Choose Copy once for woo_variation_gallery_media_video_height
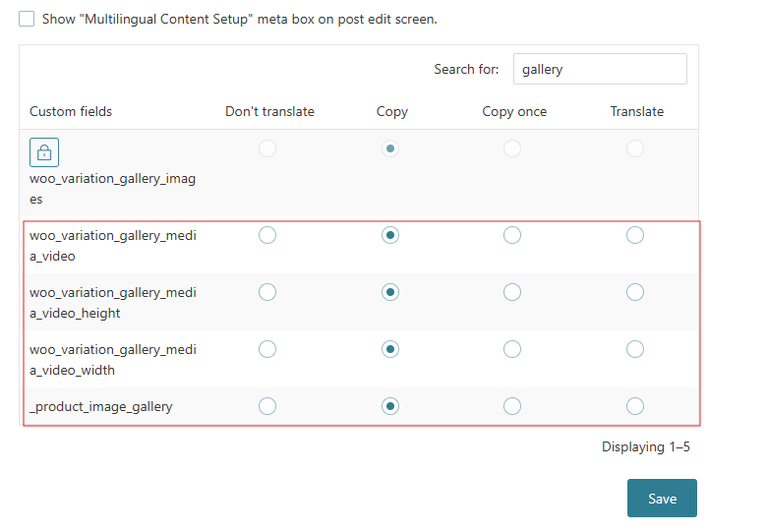Screen dimensions: 767x532 [x=512, y=292]
